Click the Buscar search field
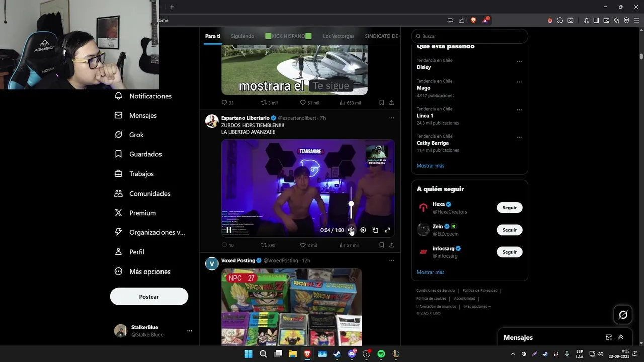 tap(469, 36)
